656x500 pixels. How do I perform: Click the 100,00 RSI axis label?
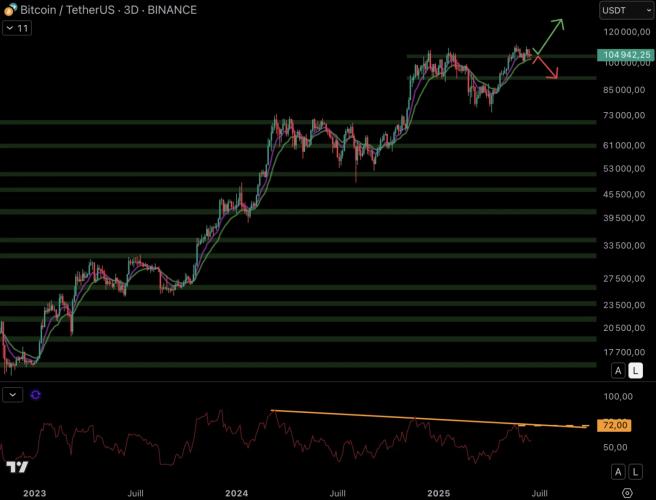(x=618, y=396)
